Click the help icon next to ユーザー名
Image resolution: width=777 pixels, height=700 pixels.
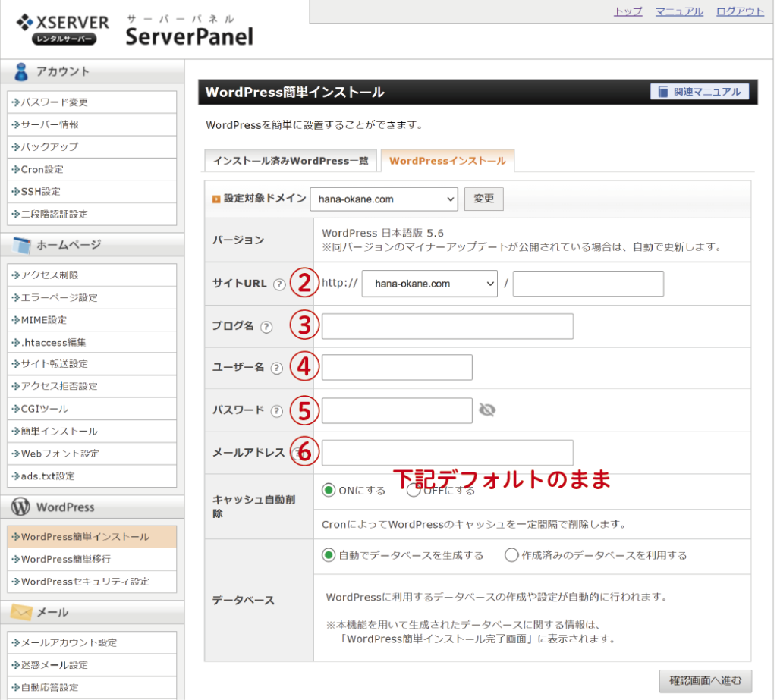coord(276,368)
